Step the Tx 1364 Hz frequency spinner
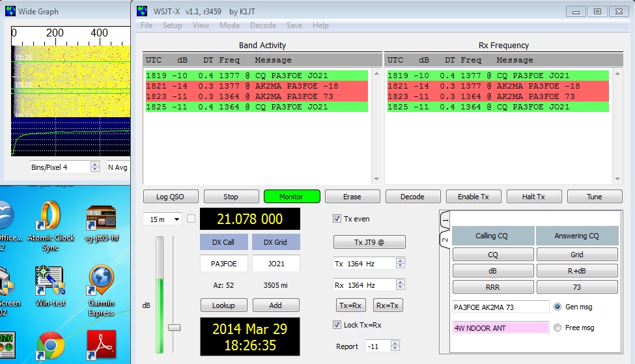The image size is (635, 364). click(400, 263)
